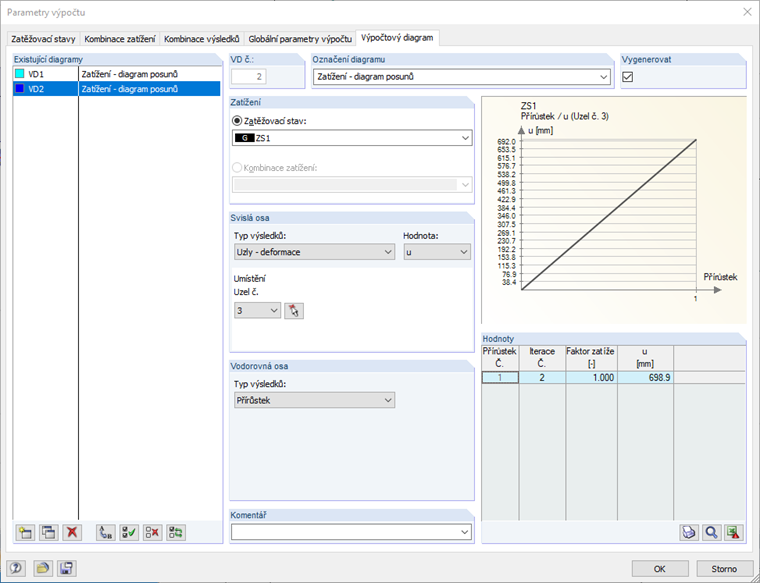
Task: Click the black G swatch in load case box
Action: (x=245, y=138)
